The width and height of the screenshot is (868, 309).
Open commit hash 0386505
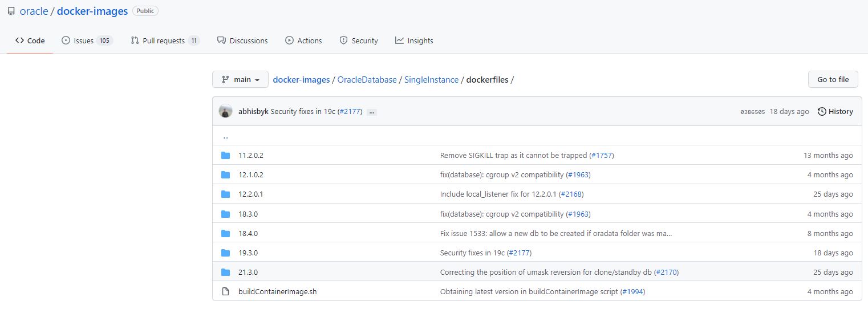coord(752,112)
